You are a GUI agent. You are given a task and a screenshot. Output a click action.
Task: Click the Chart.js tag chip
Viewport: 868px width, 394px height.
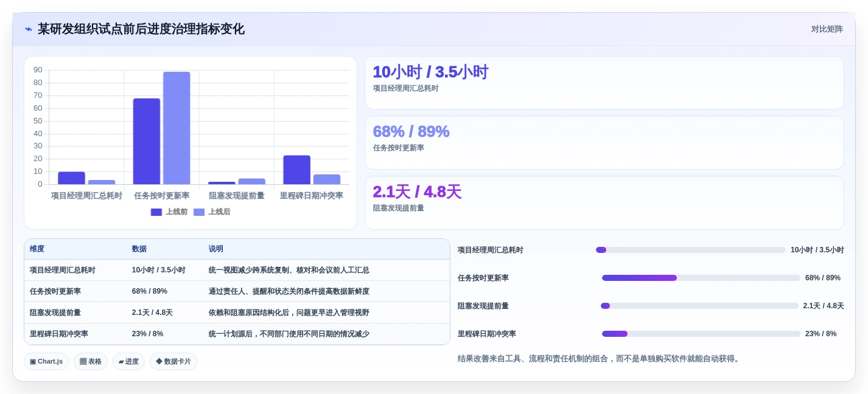pyautogui.click(x=46, y=361)
